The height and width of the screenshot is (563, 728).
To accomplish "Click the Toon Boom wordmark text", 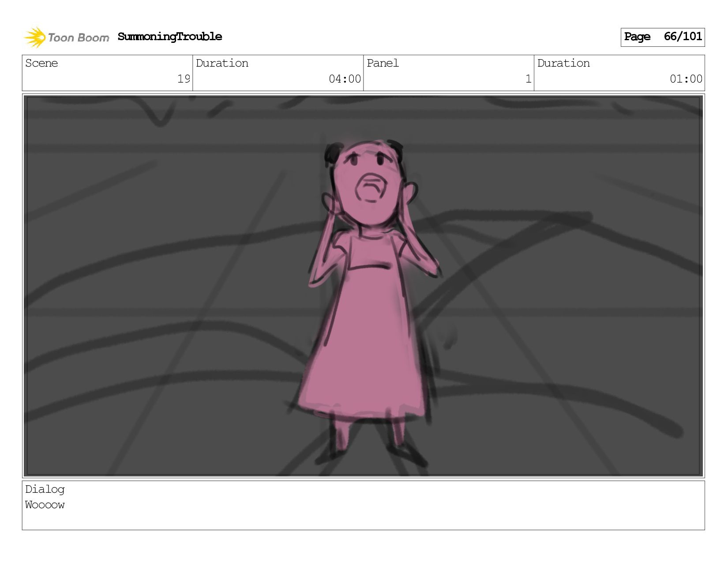I will [x=79, y=38].
